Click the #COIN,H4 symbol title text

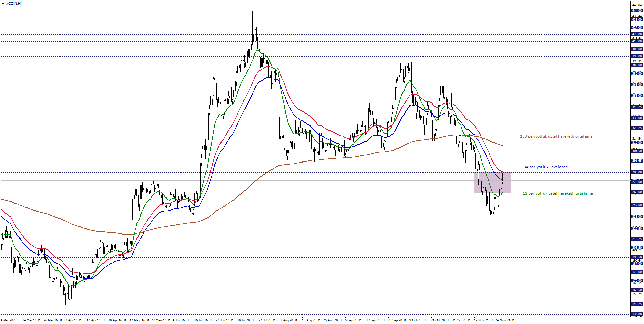tap(14, 4)
